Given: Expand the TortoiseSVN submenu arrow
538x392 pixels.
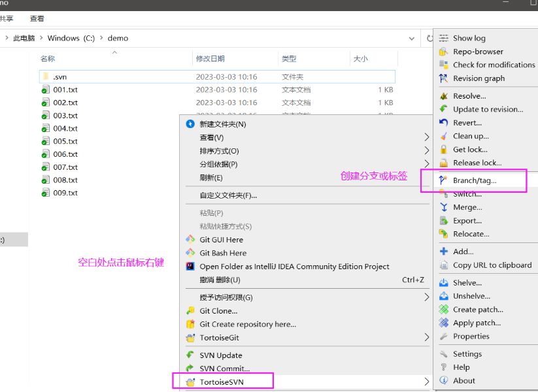Looking at the screenshot, I should pos(426,382).
